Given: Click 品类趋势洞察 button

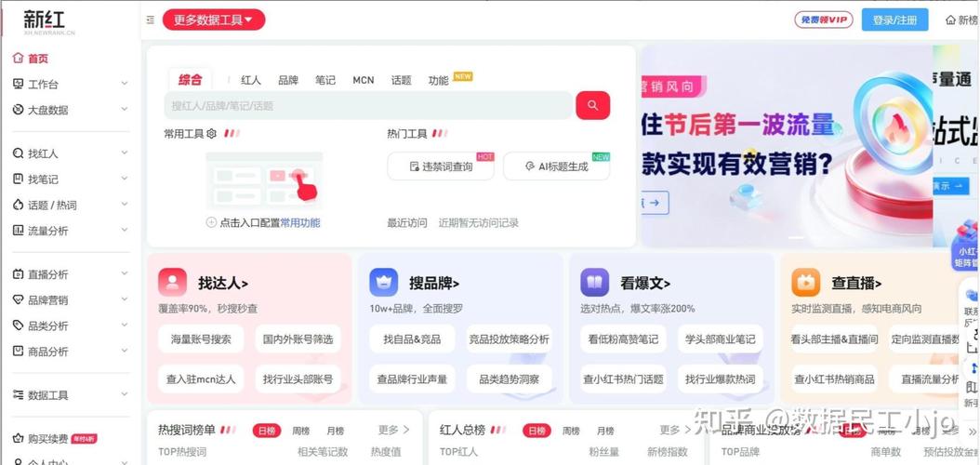Looking at the screenshot, I should click(x=510, y=379).
